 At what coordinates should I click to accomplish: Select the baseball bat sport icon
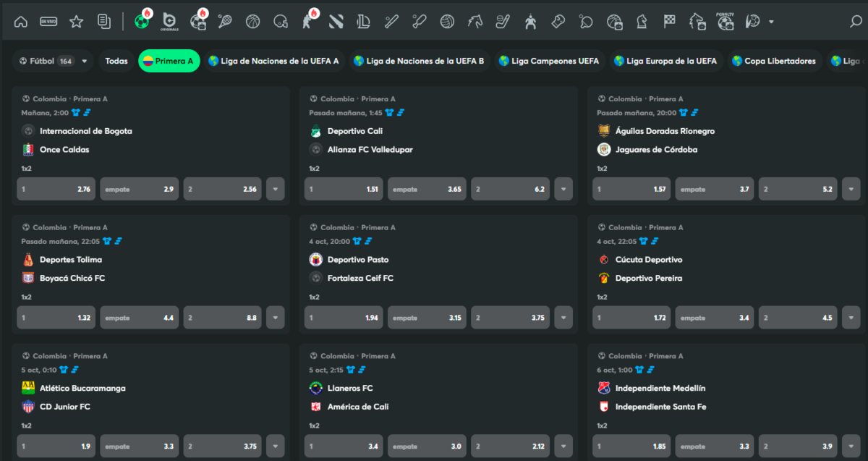click(391, 22)
